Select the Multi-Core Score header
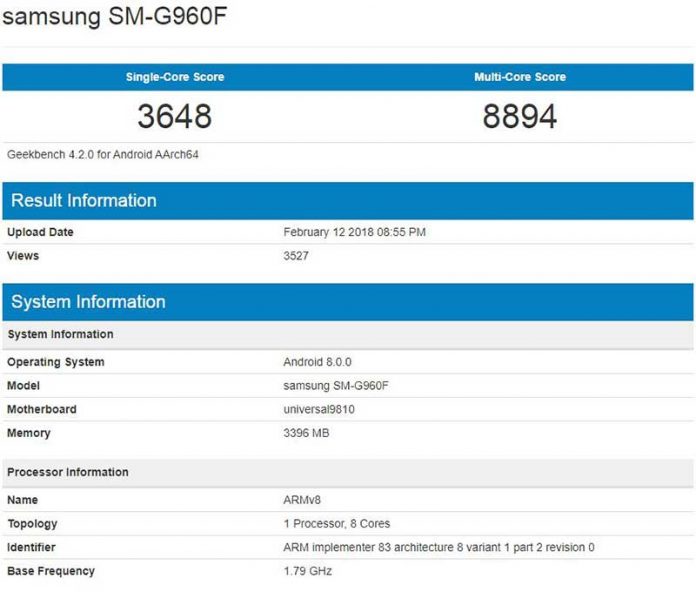Image resolution: width=696 pixels, height=592 pixels. [x=519, y=77]
